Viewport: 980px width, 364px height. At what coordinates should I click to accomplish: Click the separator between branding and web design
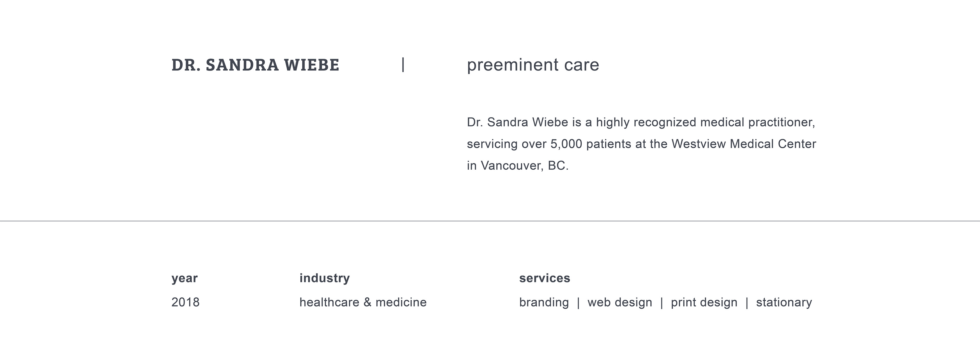click(x=578, y=303)
